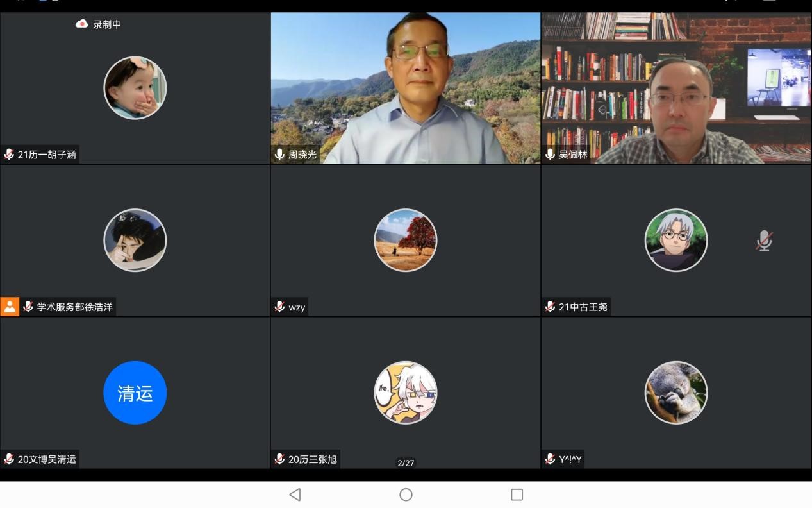Tap the Android back navigation button

(295, 495)
